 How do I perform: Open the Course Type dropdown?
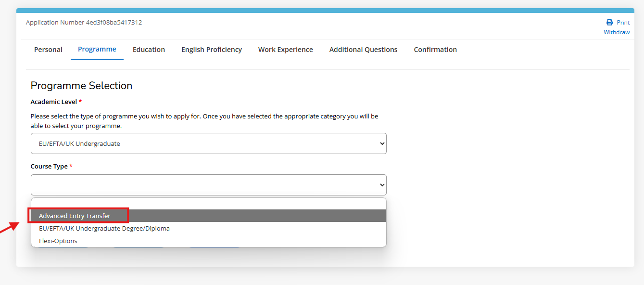[208, 184]
